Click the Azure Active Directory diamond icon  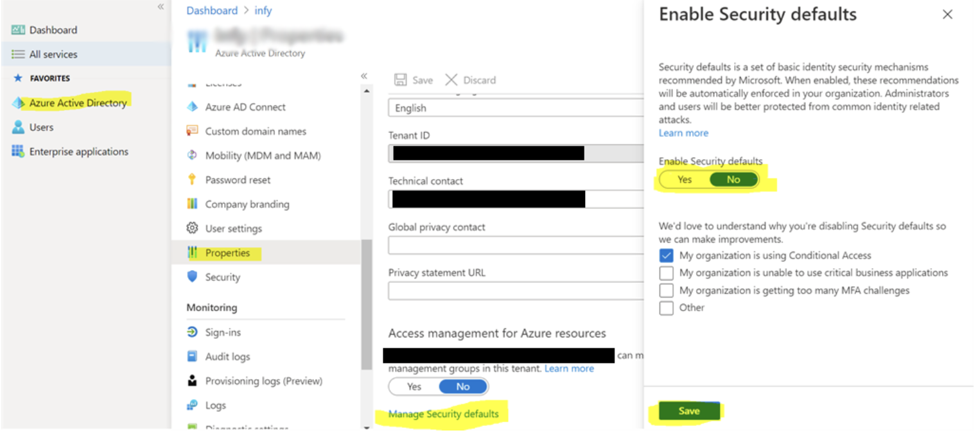pos(18,103)
